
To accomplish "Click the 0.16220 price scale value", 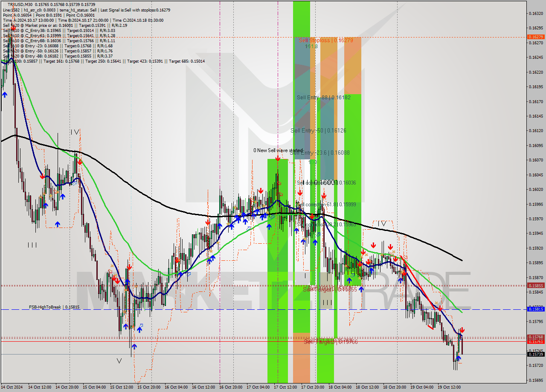I will coord(536,72).
